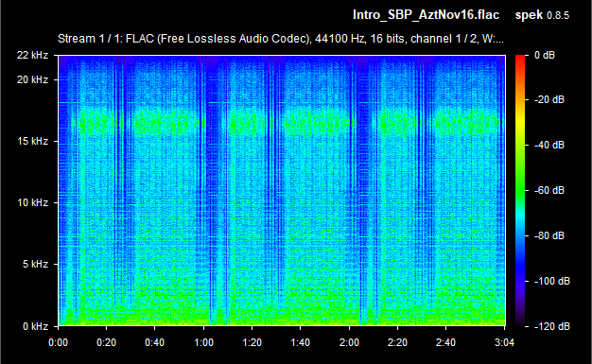Click the 0 dB legend label
Viewport: 592px width, 364px height.
coord(545,55)
